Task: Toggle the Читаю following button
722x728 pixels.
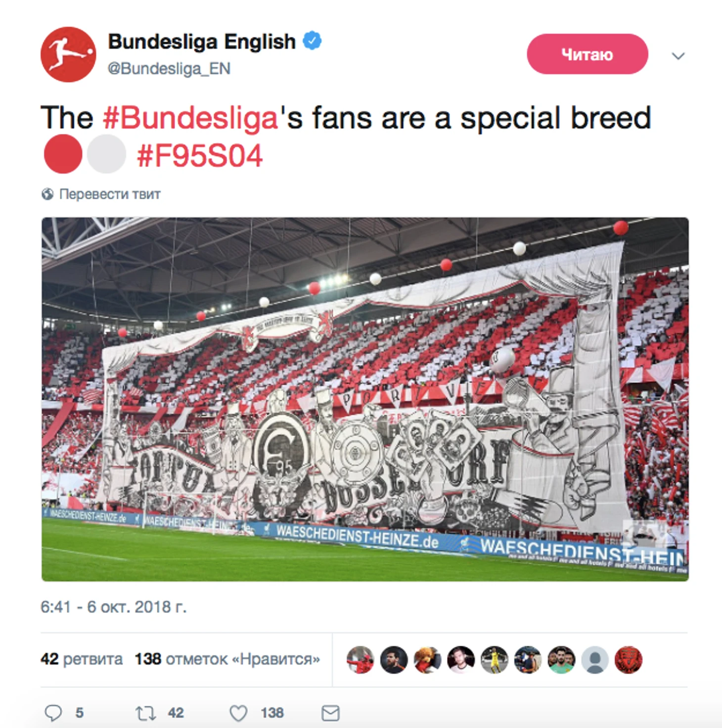Action: pyautogui.click(x=587, y=54)
